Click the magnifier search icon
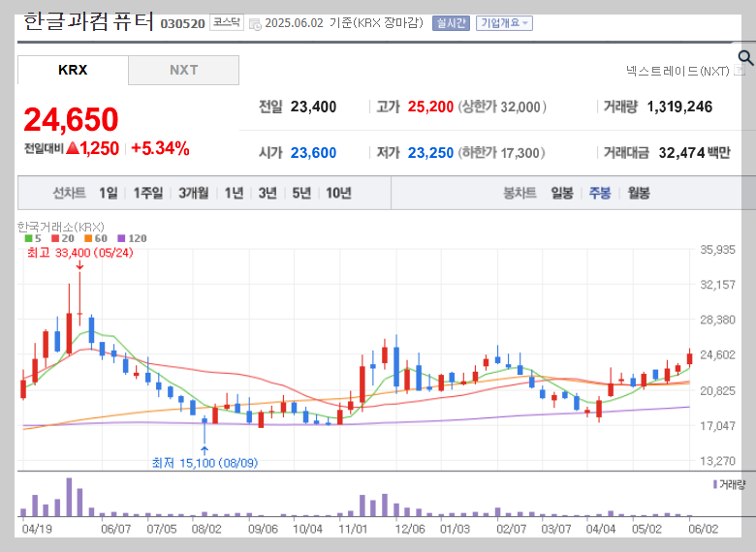The width and height of the screenshot is (756, 552). pos(745,58)
